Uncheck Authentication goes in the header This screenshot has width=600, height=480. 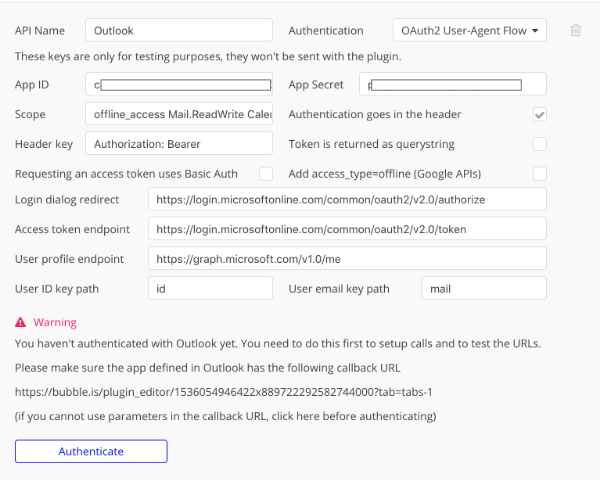540,115
